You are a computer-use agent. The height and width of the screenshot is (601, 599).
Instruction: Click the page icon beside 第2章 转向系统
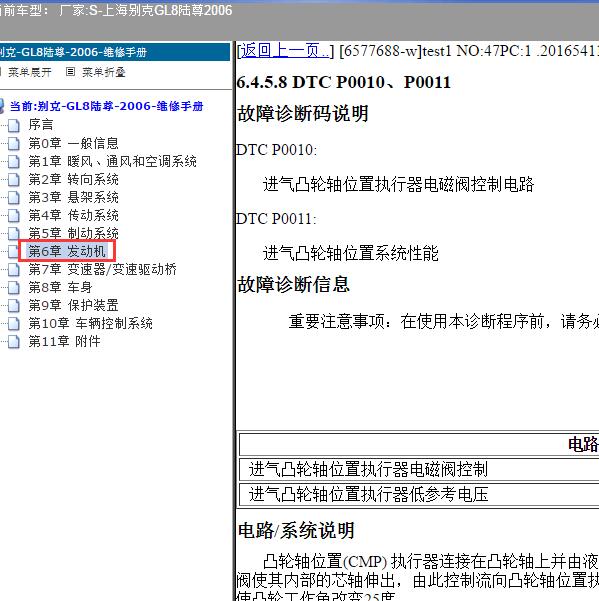[14, 179]
